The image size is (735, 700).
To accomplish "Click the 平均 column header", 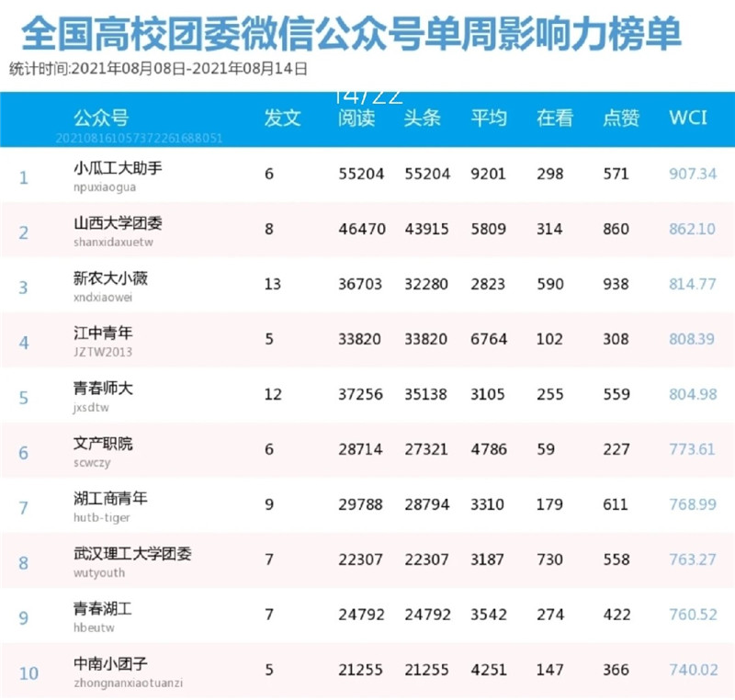I will [x=489, y=118].
